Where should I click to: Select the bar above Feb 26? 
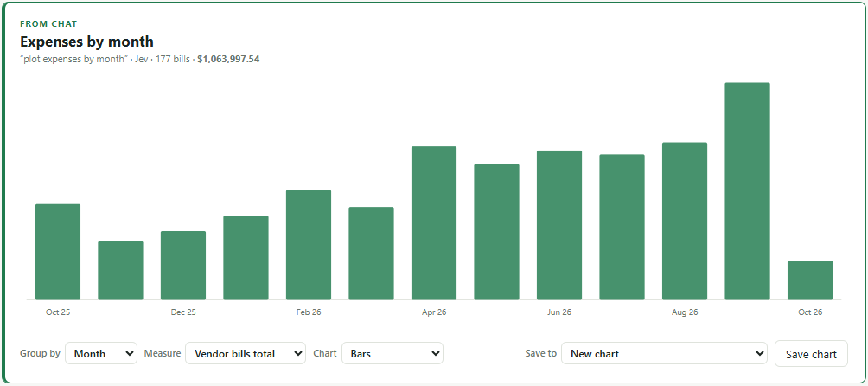[309, 245]
